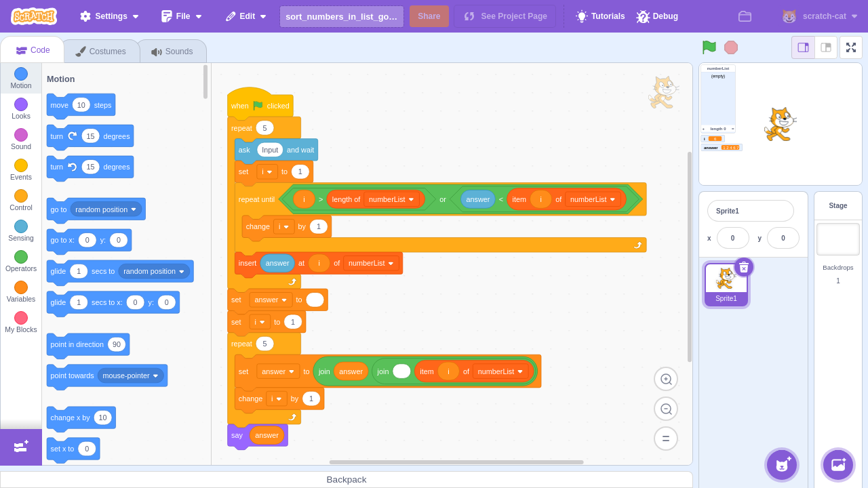The height and width of the screenshot is (488, 868).
Task: Open the Events block category
Action: pos(21,170)
